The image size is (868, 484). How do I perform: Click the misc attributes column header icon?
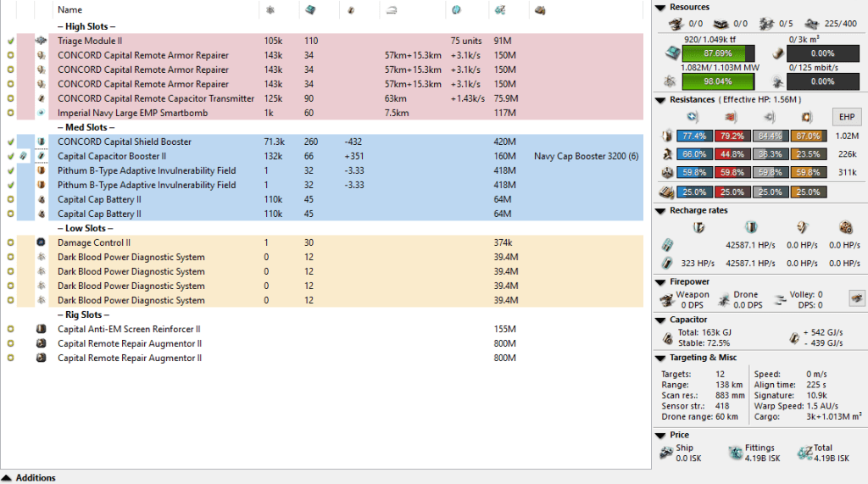pyautogui.click(x=456, y=10)
